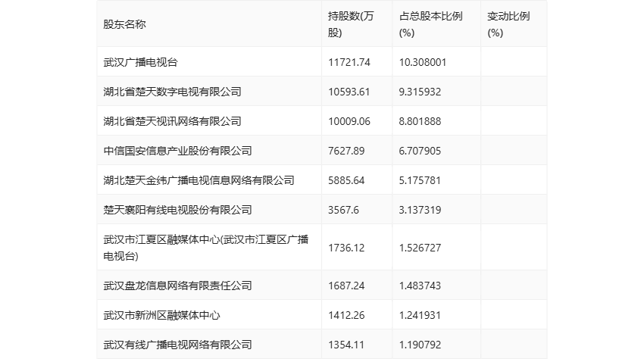Select the shareholder name 武汉广播电视台
The width and height of the screenshot is (644, 359).
pos(140,62)
